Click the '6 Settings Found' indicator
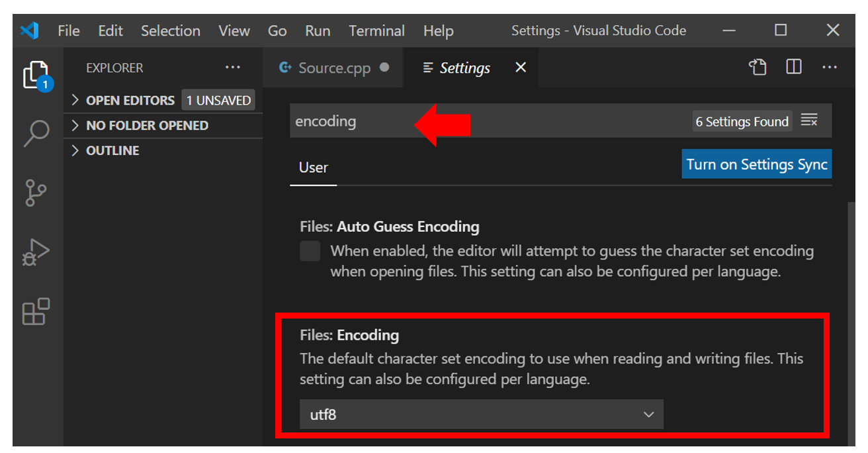This screenshot has height=453, width=868. coord(742,121)
